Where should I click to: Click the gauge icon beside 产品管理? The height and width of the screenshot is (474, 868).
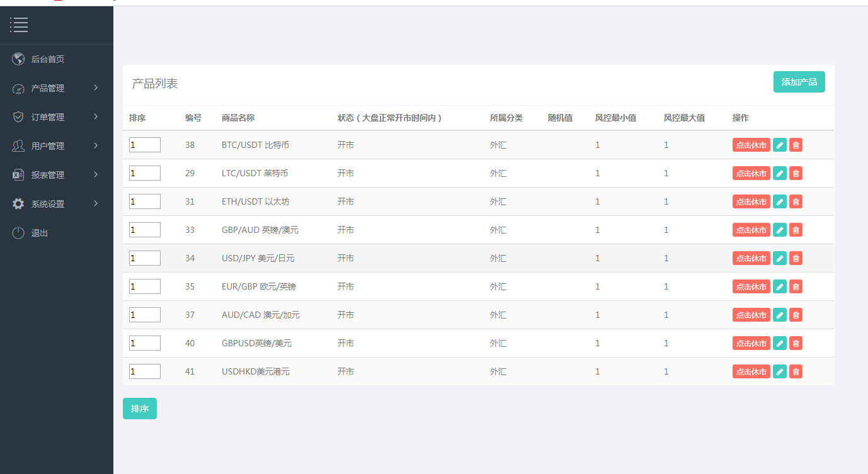18,89
